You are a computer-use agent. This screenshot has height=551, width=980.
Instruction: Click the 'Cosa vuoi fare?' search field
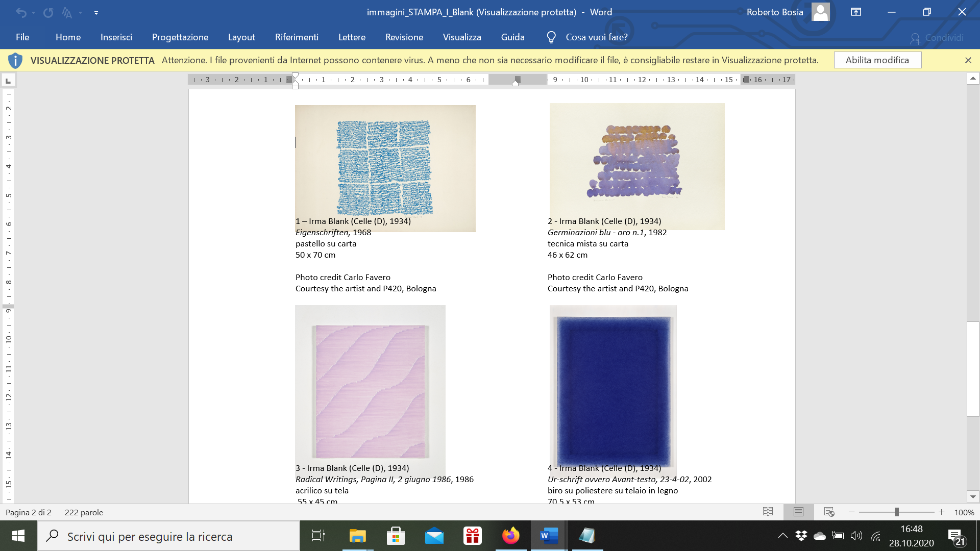coord(597,37)
